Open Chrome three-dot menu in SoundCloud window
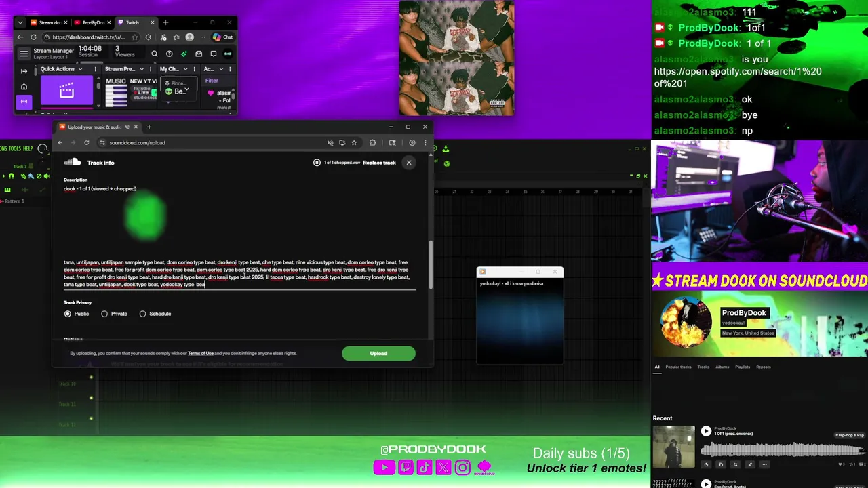Viewport: 868px width, 488px height. (425, 143)
